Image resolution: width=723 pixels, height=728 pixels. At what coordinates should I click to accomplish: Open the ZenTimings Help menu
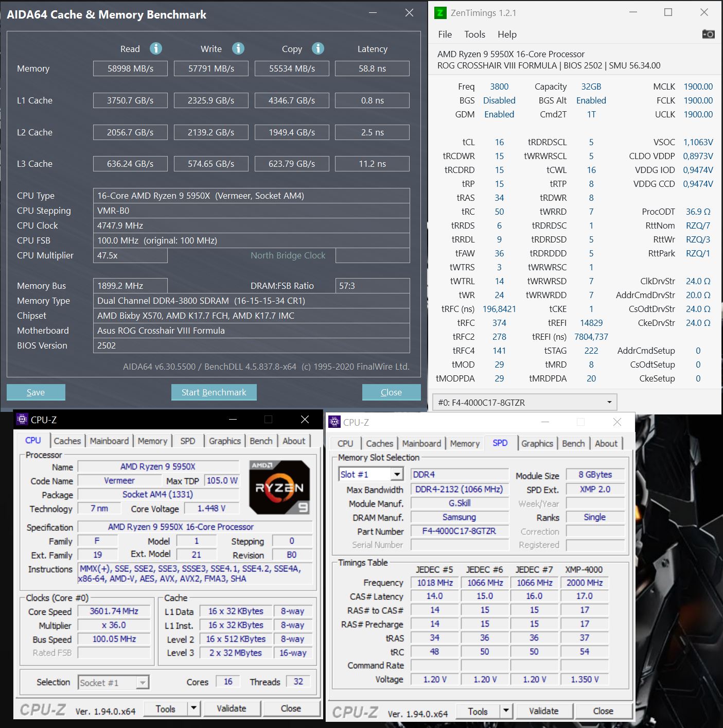[507, 34]
